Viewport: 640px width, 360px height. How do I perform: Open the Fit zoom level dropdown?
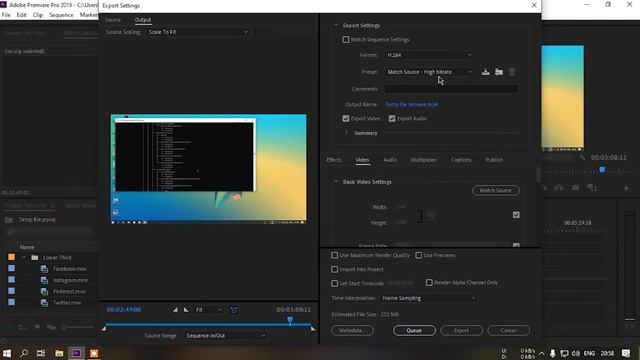coord(208,310)
